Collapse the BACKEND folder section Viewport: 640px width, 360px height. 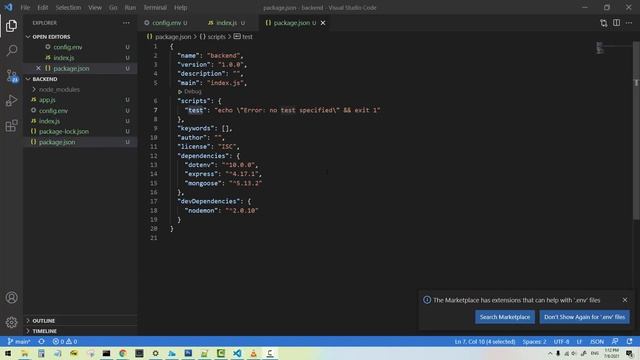coord(80,79)
